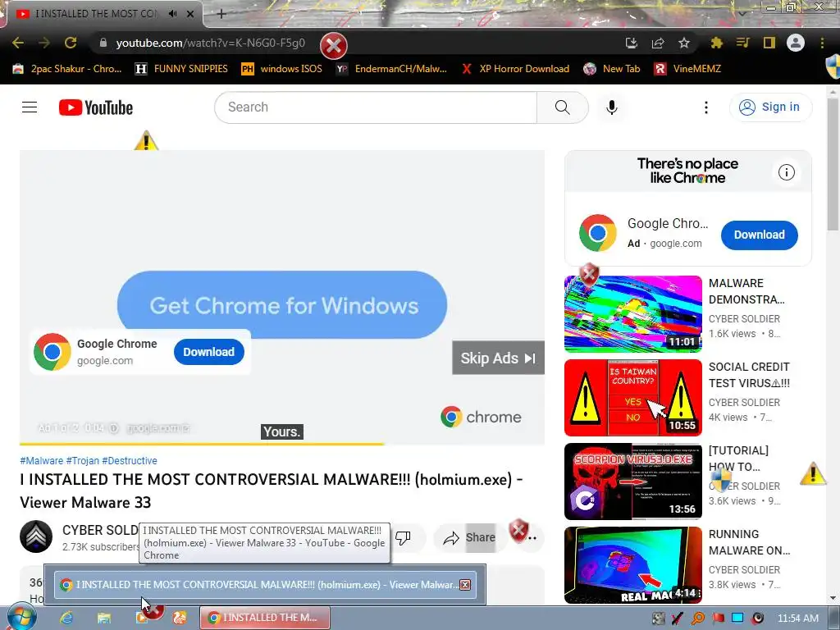Image resolution: width=840 pixels, height=630 pixels.
Task: Go back using the browser back arrow
Action: pyautogui.click(x=18, y=43)
